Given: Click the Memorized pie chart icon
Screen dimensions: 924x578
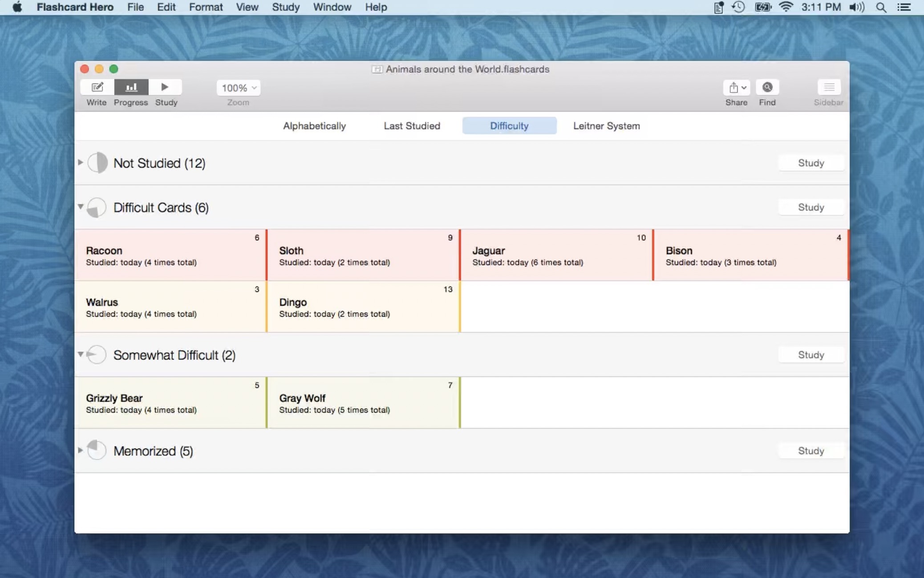Looking at the screenshot, I should (x=97, y=450).
